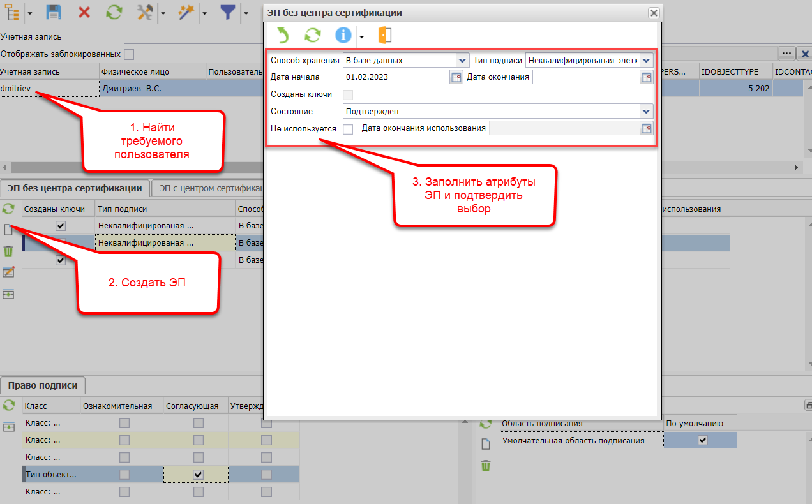The width and height of the screenshot is (812, 504).
Task: Click the green trash icon beside signature list
Action: (x=8, y=251)
